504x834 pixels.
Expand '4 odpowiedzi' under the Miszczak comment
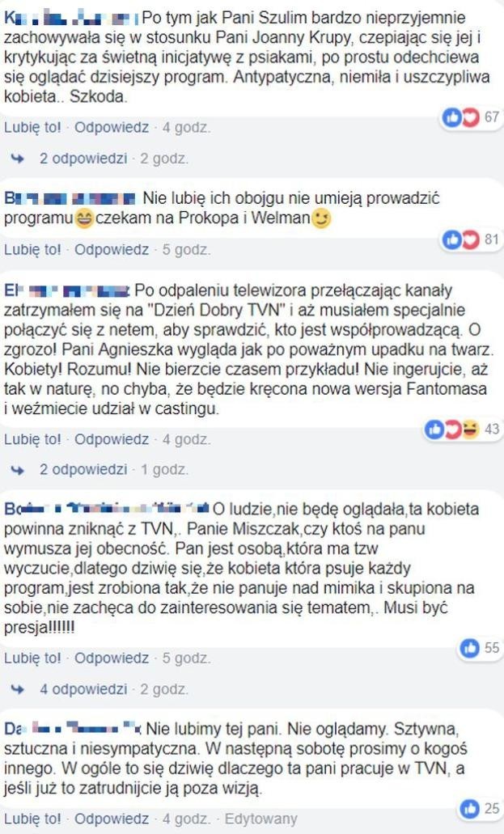click(83, 689)
